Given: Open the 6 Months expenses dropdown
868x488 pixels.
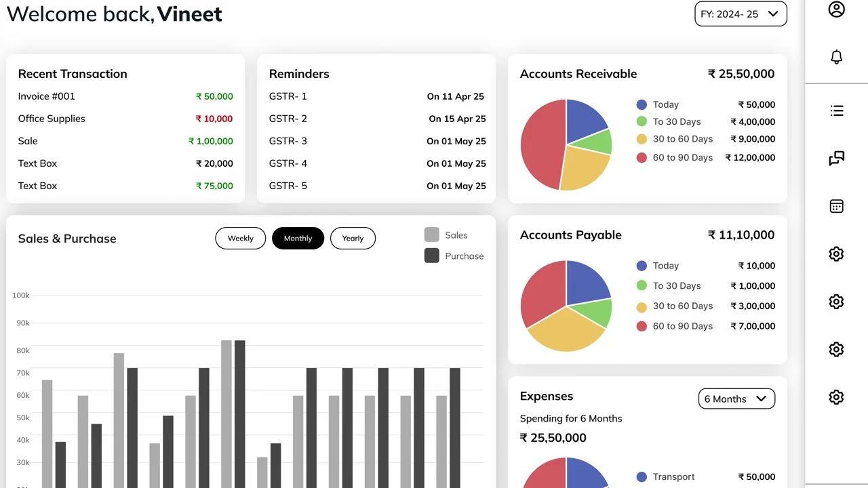Looking at the screenshot, I should coord(736,399).
